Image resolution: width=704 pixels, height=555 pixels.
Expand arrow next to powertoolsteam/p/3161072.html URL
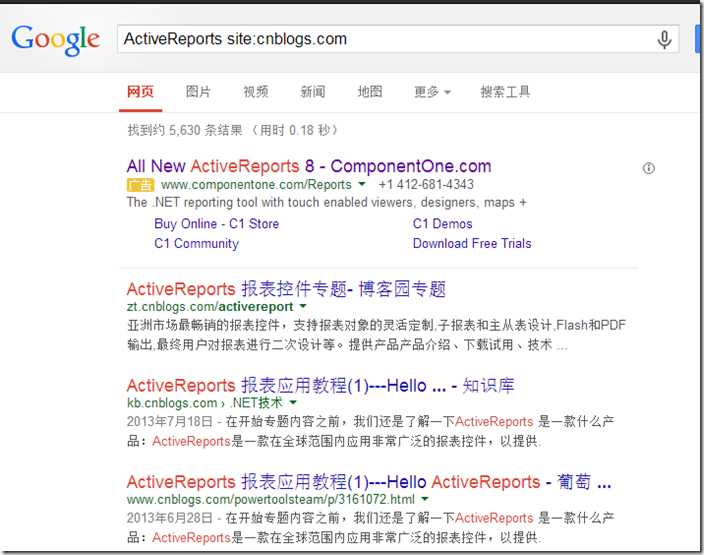[x=425, y=499]
